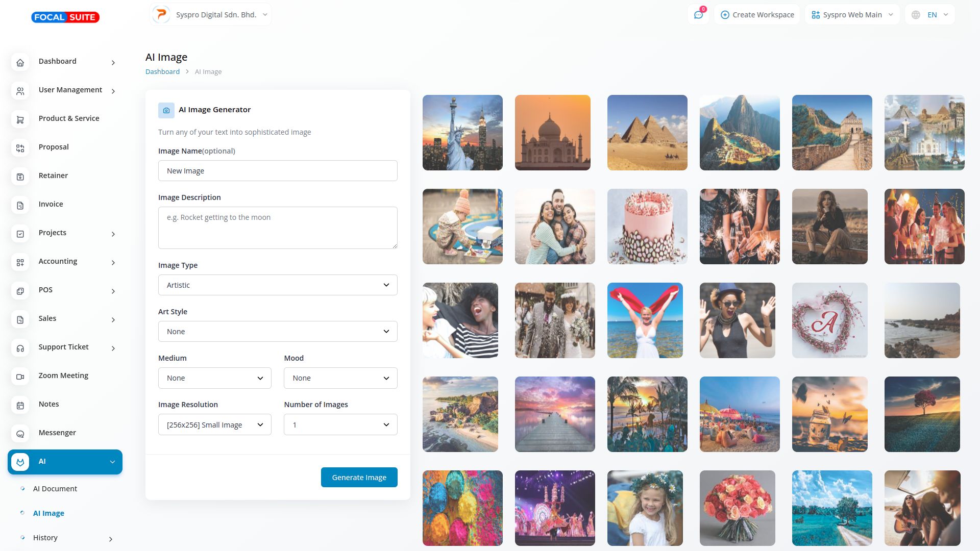Open the chat messages notification icon

pyautogui.click(x=698, y=15)
